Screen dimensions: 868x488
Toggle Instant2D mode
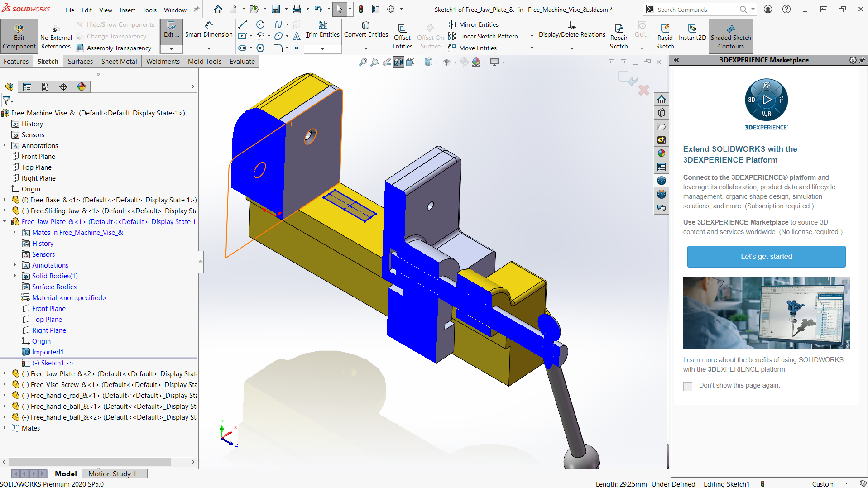[692, 33]
